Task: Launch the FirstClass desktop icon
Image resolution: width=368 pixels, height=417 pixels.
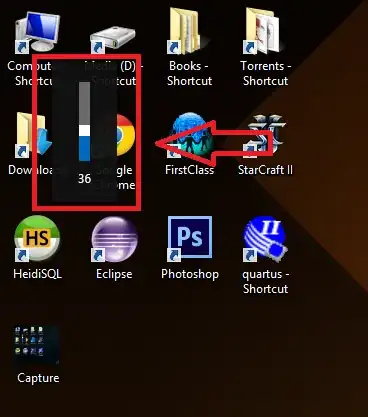Action: click(x=189, y=136)
